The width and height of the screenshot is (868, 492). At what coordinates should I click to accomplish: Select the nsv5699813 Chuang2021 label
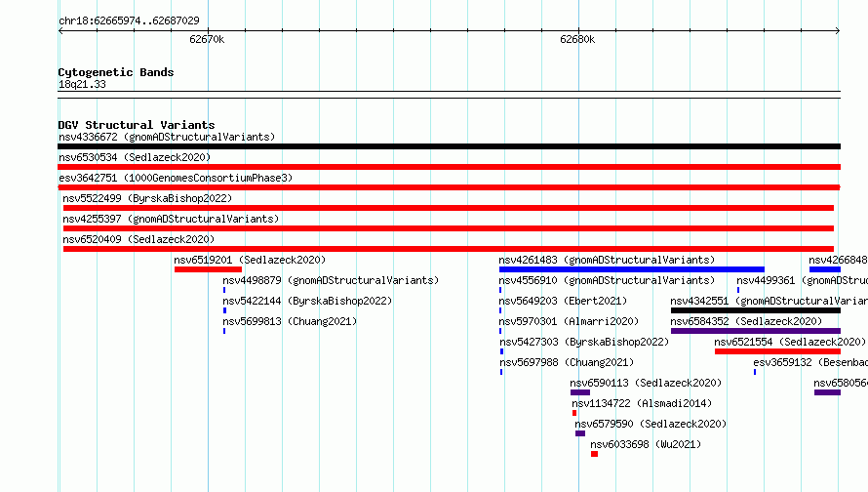(290, 321)
